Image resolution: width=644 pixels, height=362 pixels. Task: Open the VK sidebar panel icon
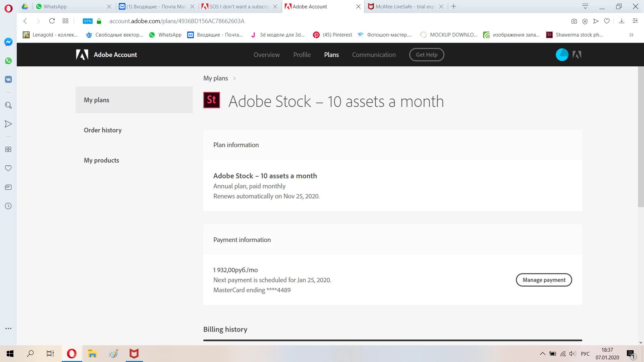pyautogui.click(x=8, y=79)
